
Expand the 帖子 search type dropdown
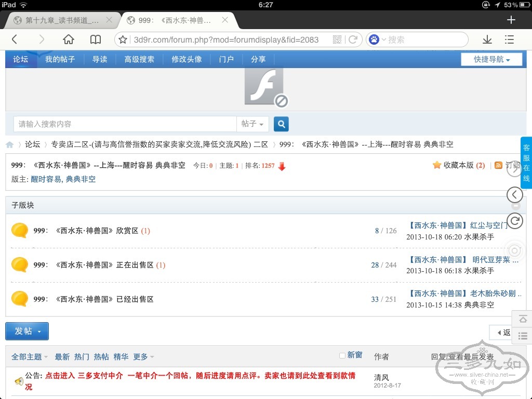(252, 124)
